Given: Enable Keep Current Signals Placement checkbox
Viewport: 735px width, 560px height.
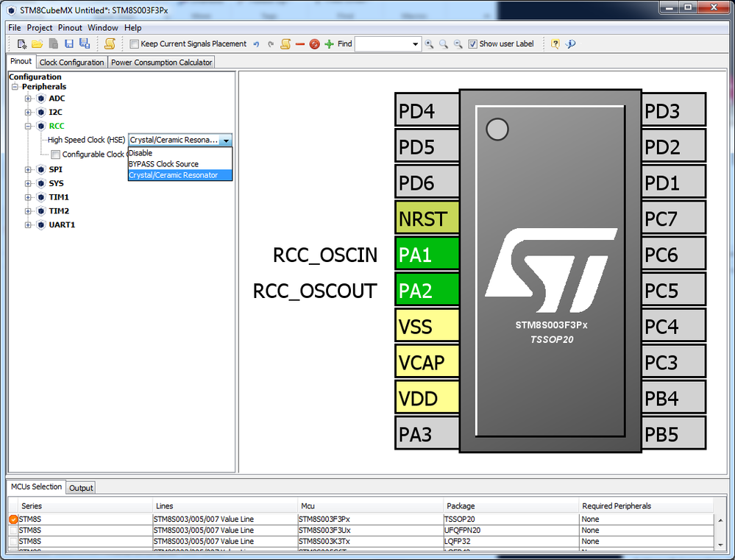Looking at the screenshot, I should coord(134,44).
